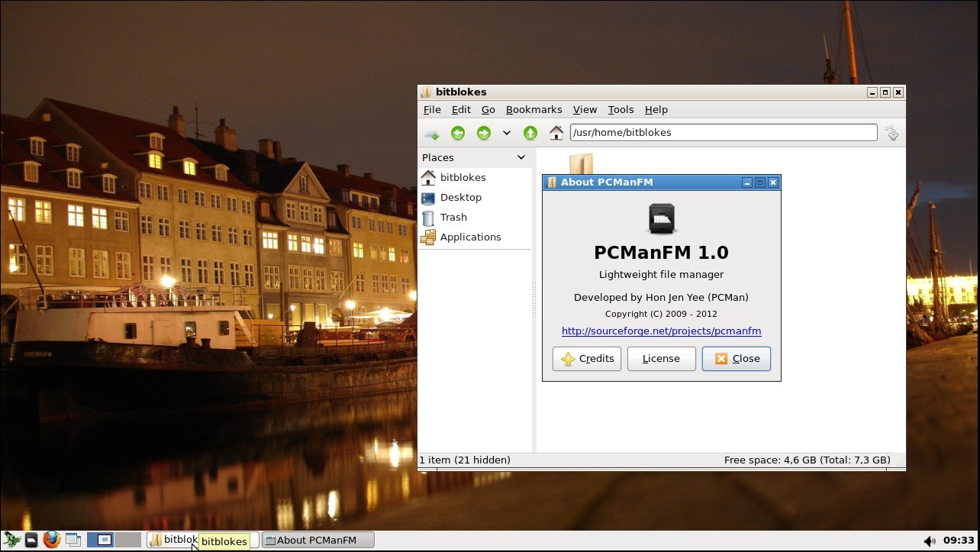Open the sourceforge.net/projects/pcmanfm link
980x552 pixels.
[662, 331]
